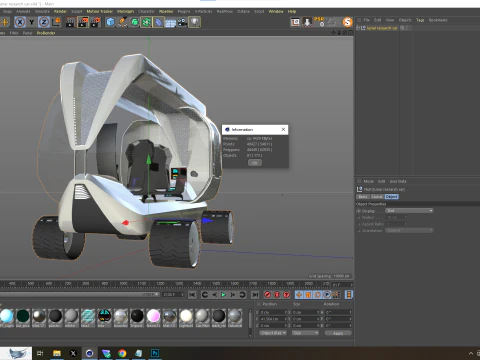Click the red-square plugin icon left of drop arrow
The image size is (480, 360).
pyautogui.click(x=295, y=22)
